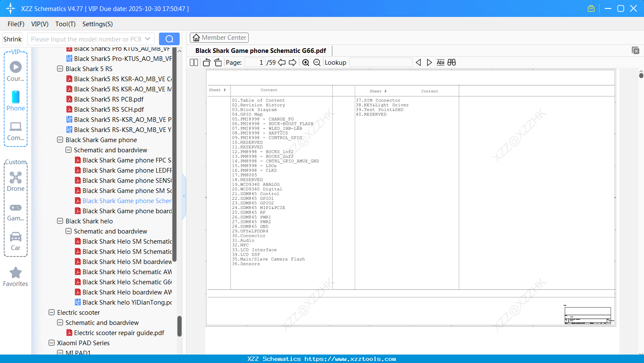This screenshot has width=644, height=363.
Task: Open the Computer category in the sidebar
Action: click(16, 131)
